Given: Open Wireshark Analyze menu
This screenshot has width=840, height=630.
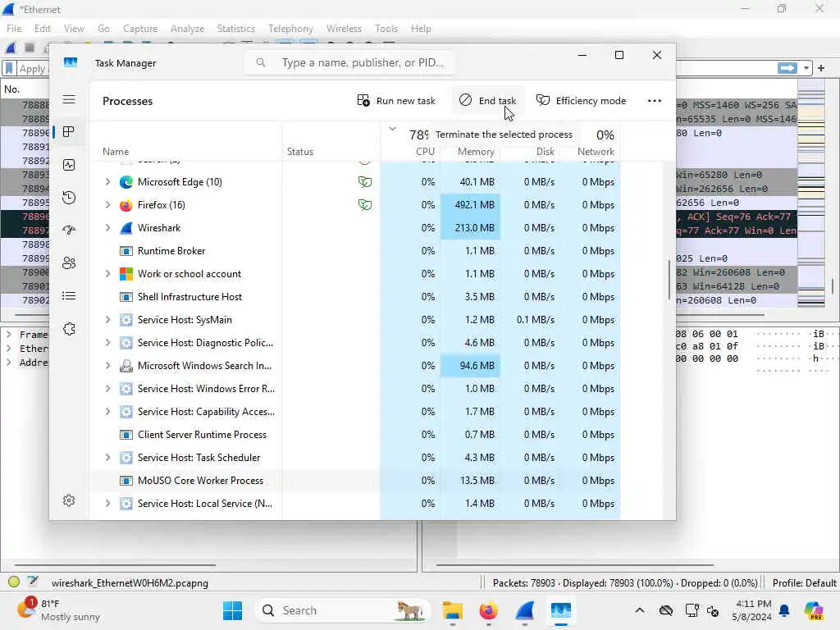Looking at the screenshot, I should pyautogui.click(x=188, y=29).
